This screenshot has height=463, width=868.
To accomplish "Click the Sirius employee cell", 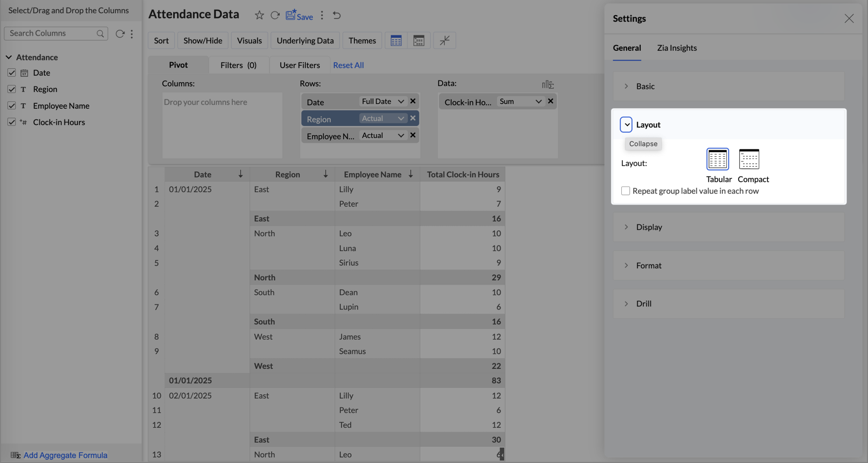I will (x=377, y=263).
